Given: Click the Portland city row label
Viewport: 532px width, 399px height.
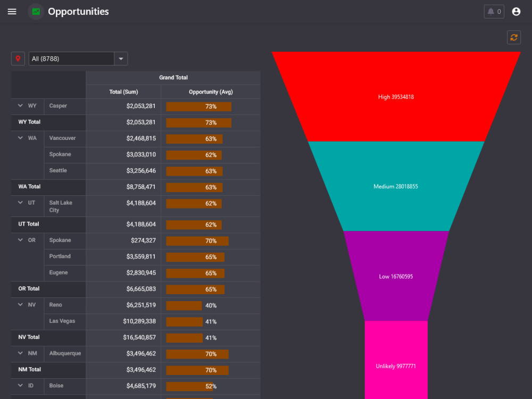Looking at the screenshot, I should pyautogui.click(x=60, y=256).
